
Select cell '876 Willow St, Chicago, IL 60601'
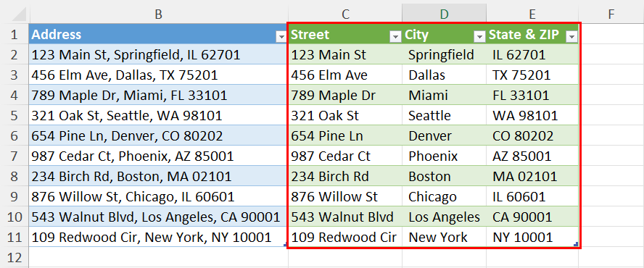(159, 196)
